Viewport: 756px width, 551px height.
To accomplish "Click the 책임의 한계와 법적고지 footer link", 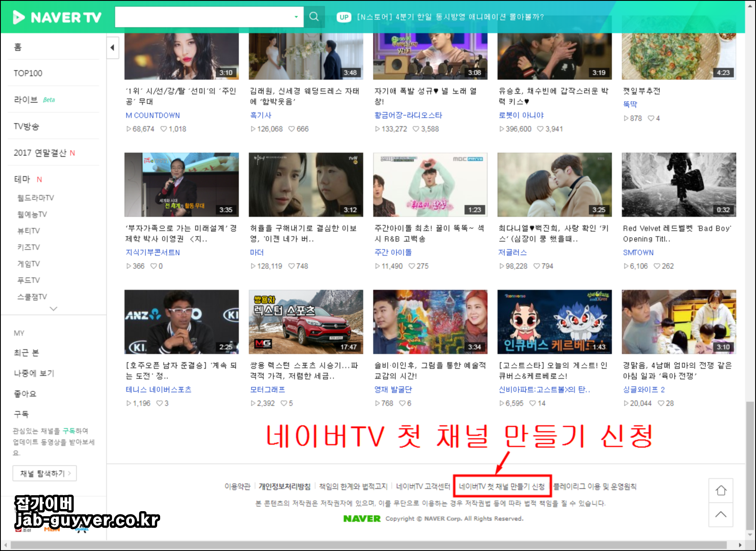I will (353, 486).
